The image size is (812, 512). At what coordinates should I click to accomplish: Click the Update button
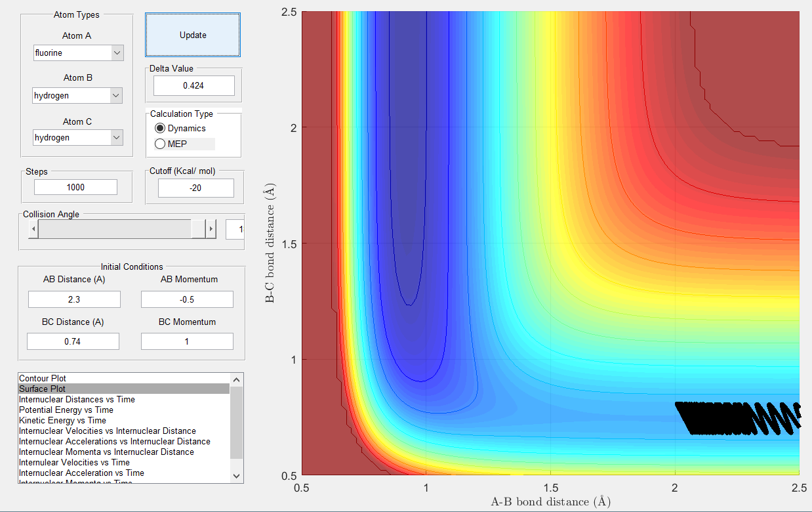point(193,35)
